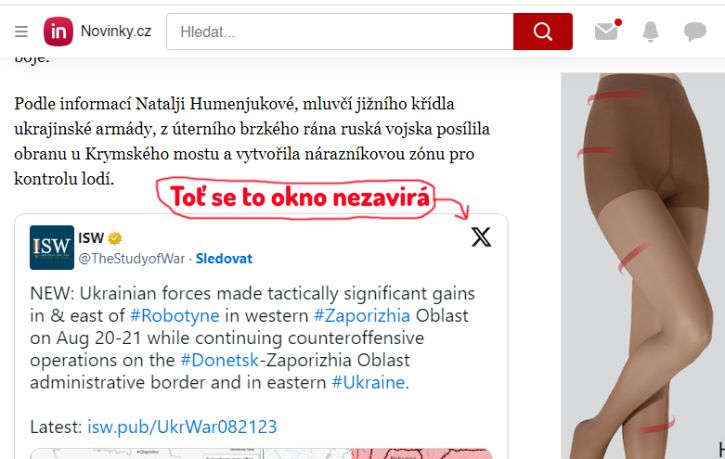Screen dimensions: 725x459
Task: Click the red search magnifier button
Action: pos(543,31)
